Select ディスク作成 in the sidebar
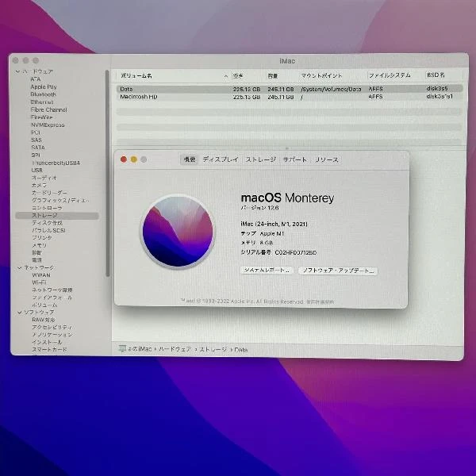The height and width of the screenshot is (476, 476). coord(48,223)
